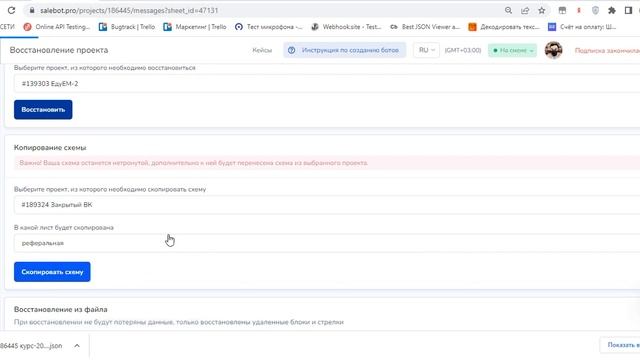The height and width of the screenshot is (360, 640).
Task: Click the address bar URL
Action: click(129, 11)
